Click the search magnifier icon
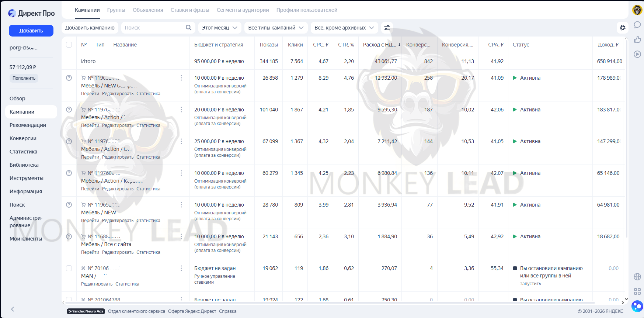Viewport: 644px width, 318px height. click(188, 28)
